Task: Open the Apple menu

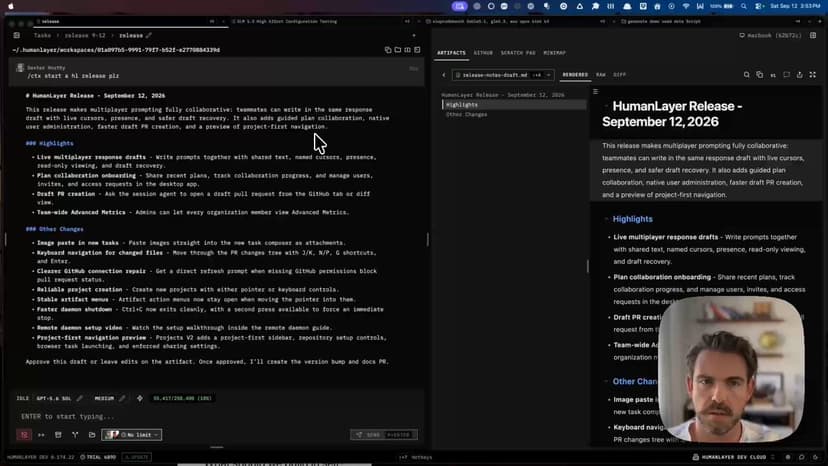Action: pos(11,6)
